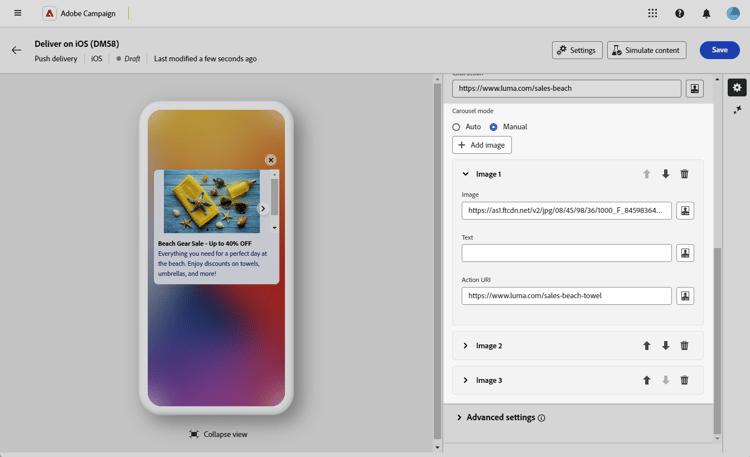Show Advanced settings info tooltip icon
The image size is (750, 457).
[541, 418]
